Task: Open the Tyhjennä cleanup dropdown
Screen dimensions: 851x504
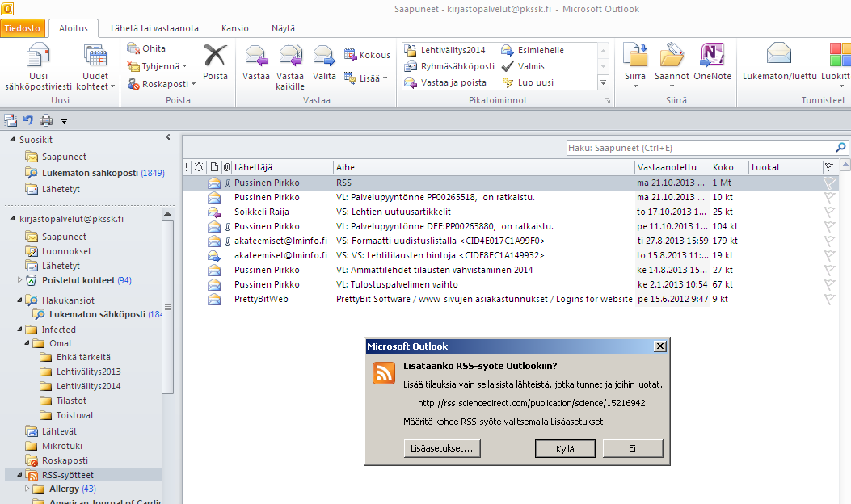Action: click(x=157, y=66)
